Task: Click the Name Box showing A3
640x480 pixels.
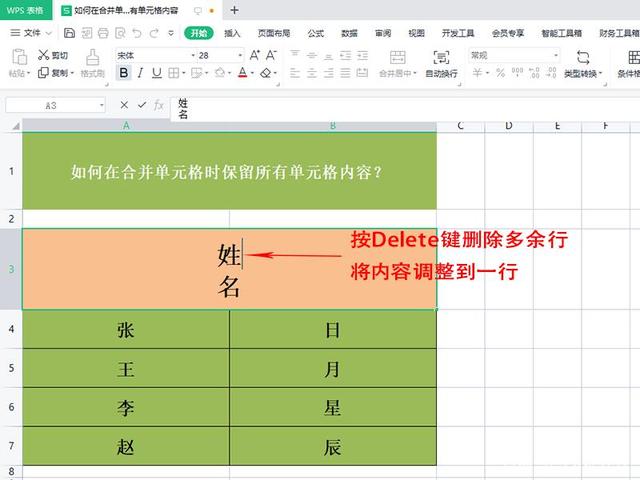Action: tap(51, 106)
